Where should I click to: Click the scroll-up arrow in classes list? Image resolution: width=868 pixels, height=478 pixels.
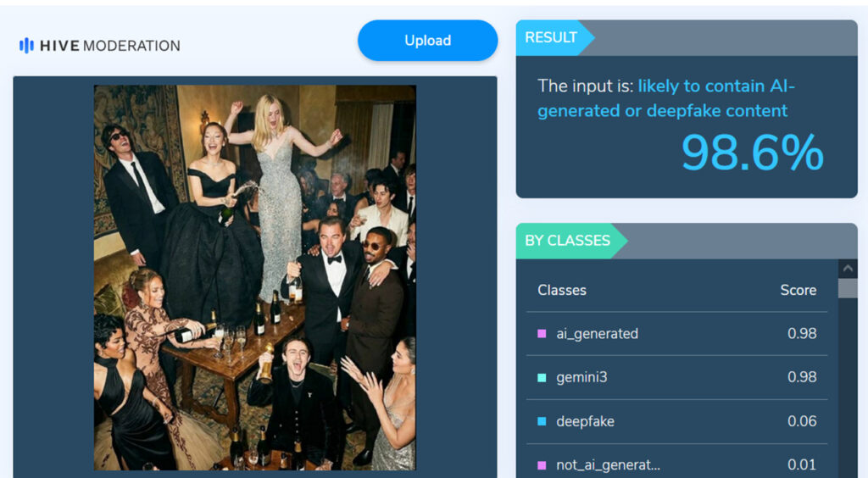coord(848,269)
